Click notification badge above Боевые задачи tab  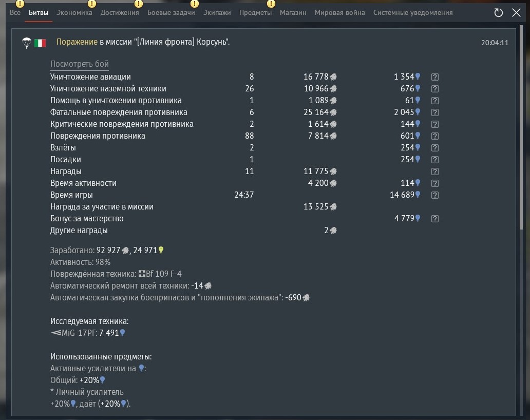tap(195, 4)
